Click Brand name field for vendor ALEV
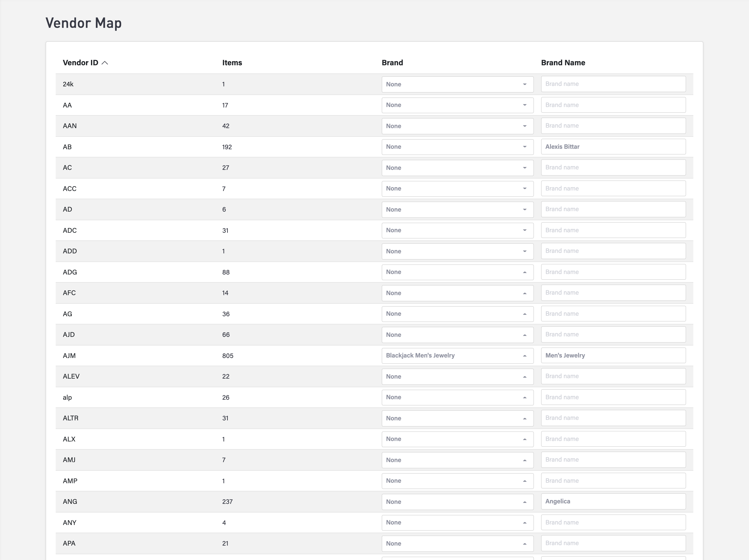 coord(613,376)
